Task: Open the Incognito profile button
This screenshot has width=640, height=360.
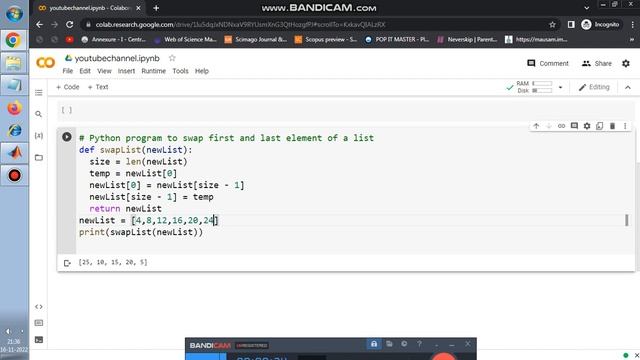Action: pos(600,24)
